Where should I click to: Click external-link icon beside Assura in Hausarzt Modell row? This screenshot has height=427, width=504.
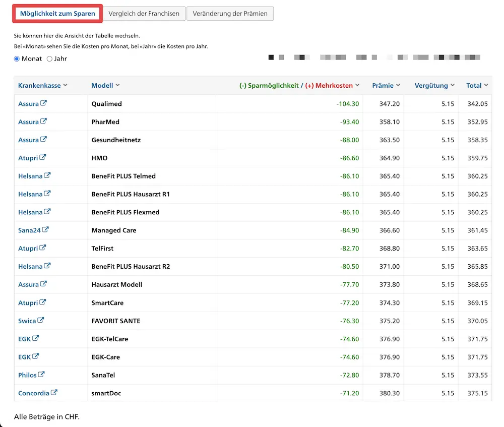coord(43,284)
